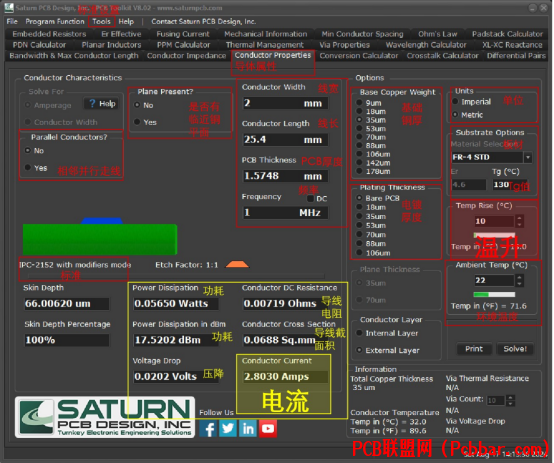Switch to the Crosstalk Calculator tab
This screenshot has height=463, width=554.
[442, 56]
